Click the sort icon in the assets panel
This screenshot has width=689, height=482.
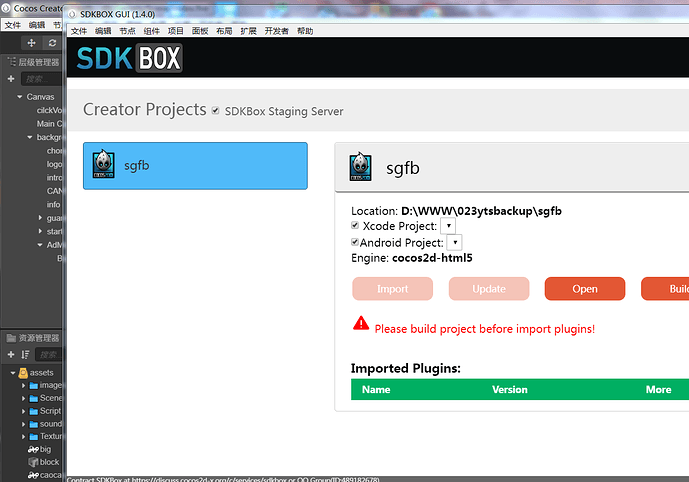click(x=25, y=354)
